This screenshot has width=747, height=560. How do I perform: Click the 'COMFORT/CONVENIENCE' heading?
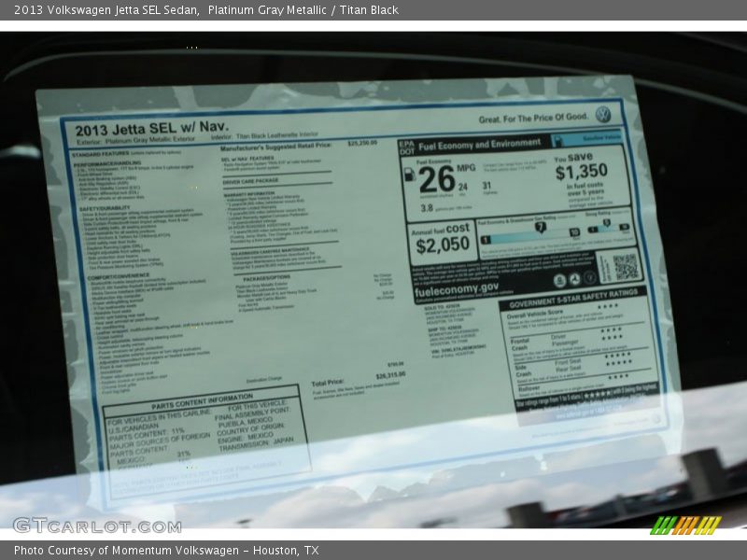click(119, 277)
